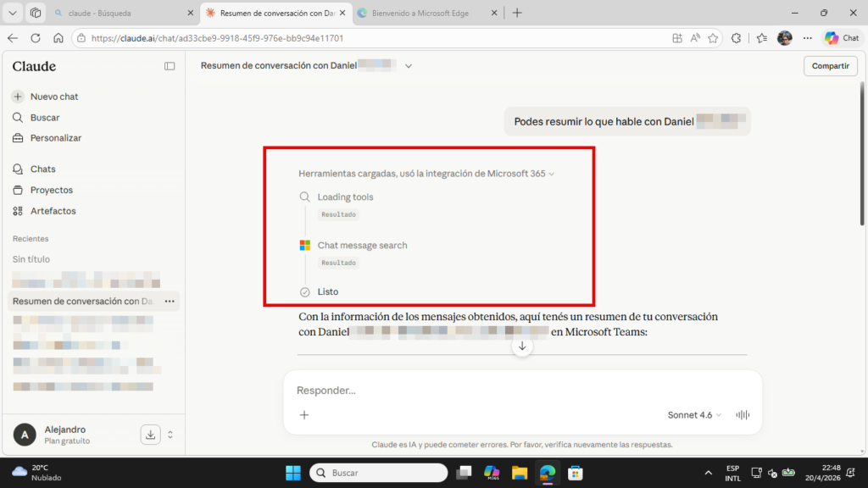
Task: Expand the conversation title dropdown chevron
Action: click(409, 66)
